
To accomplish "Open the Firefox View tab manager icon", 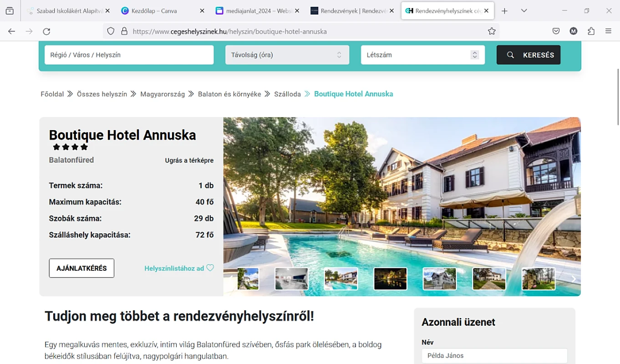I will [x=10, y=11].
